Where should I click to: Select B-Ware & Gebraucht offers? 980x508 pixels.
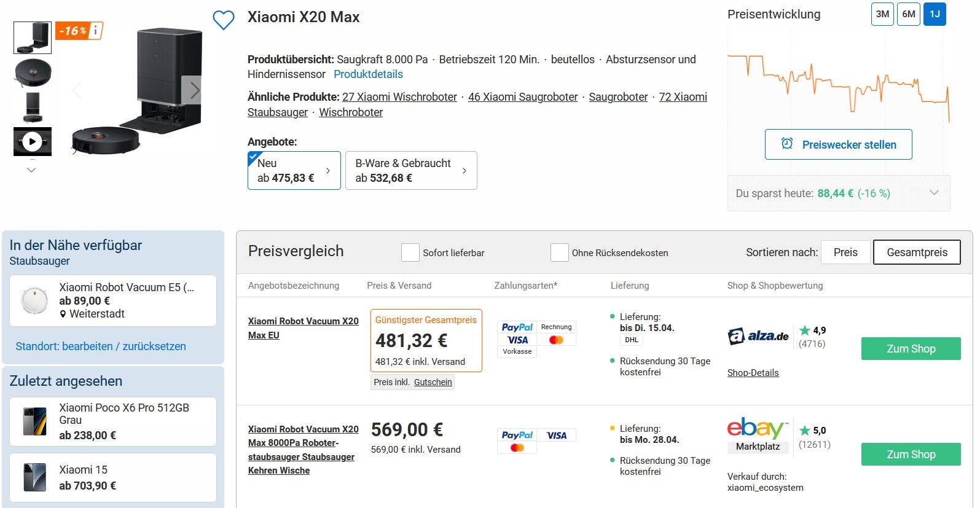pos(411,170)
